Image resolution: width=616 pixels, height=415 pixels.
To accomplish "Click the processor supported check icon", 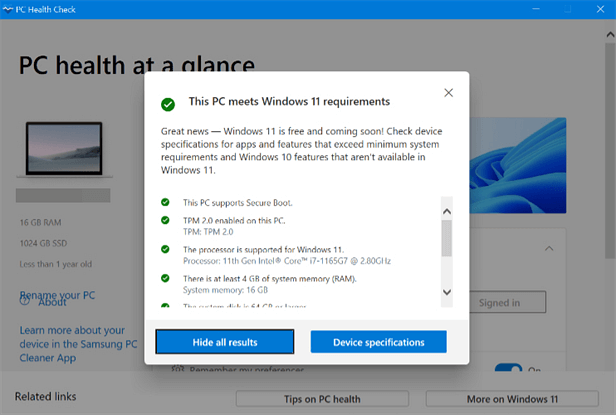I will [x=165, y=249].
